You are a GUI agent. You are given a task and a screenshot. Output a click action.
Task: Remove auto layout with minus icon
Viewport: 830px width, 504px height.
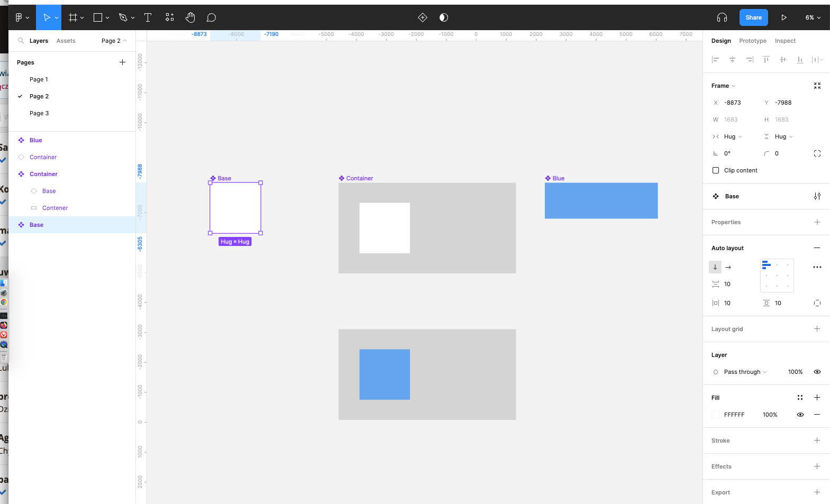[817, 248]
